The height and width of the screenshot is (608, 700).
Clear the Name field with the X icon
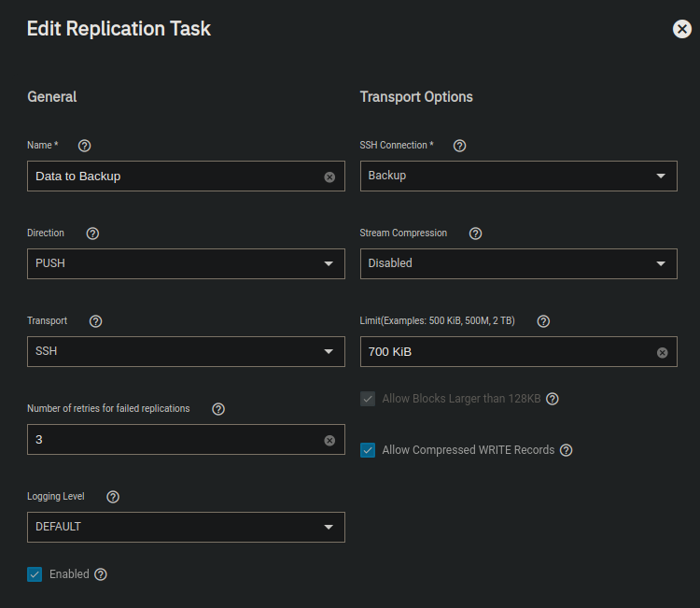point(329,177)
